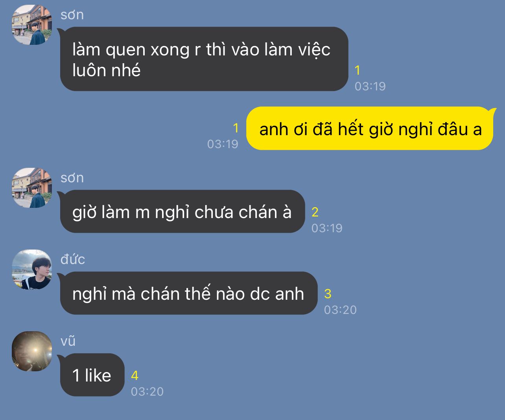Viewport: 505px width, 420px height.
Task: Tap read count 2 beside sơn's message
Action: pos(315,212)
